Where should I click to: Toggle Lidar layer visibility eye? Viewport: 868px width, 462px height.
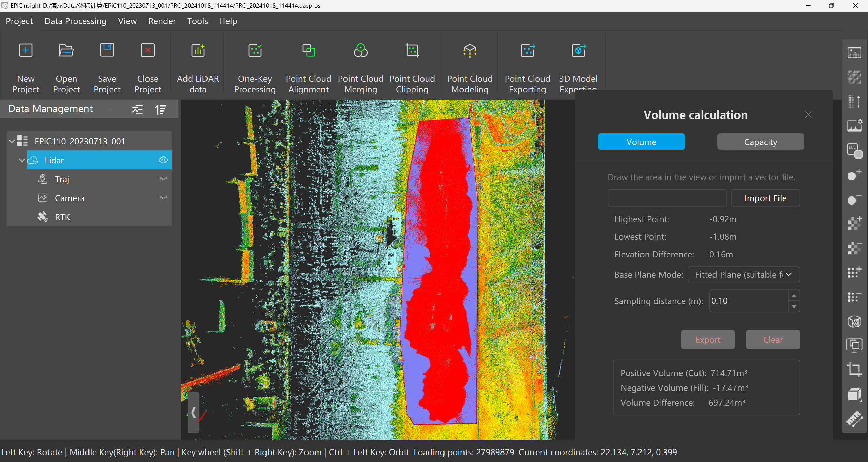coord(163,160)
